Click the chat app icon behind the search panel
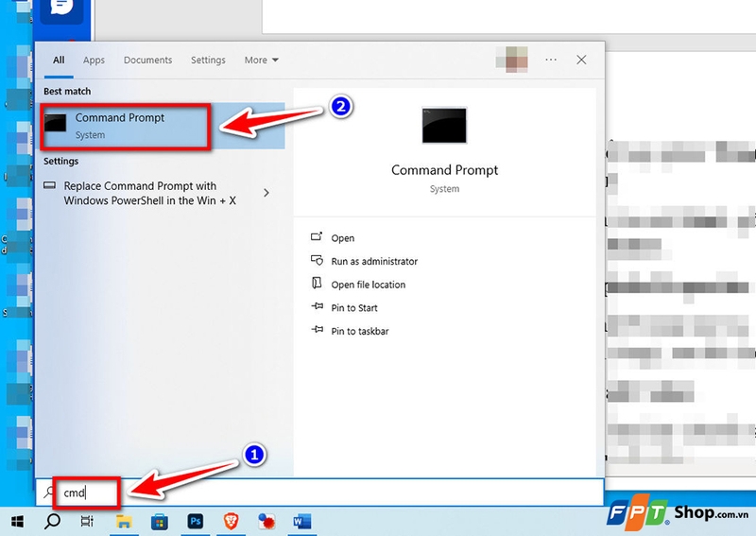The height and width of the screenshot is (536, 756). click(61, 9)
